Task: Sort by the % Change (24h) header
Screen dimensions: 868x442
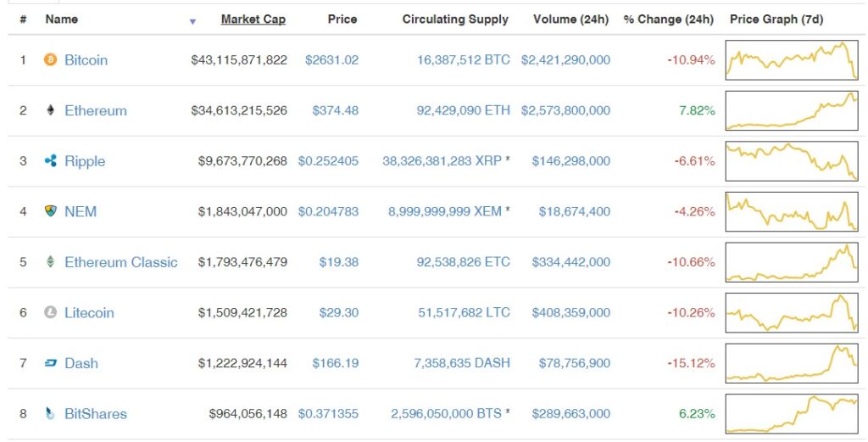Action: click(668, 19)
